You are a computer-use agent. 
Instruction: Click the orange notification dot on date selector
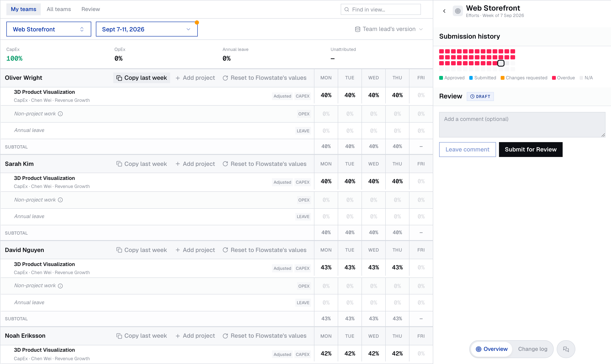pyautogui.click(x=197, y=22)
